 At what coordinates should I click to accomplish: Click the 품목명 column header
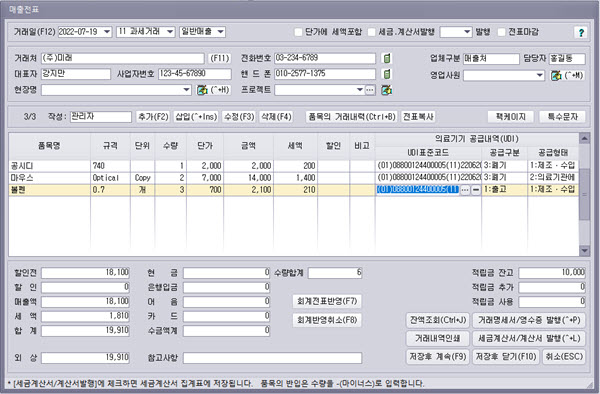coord(49,146)
